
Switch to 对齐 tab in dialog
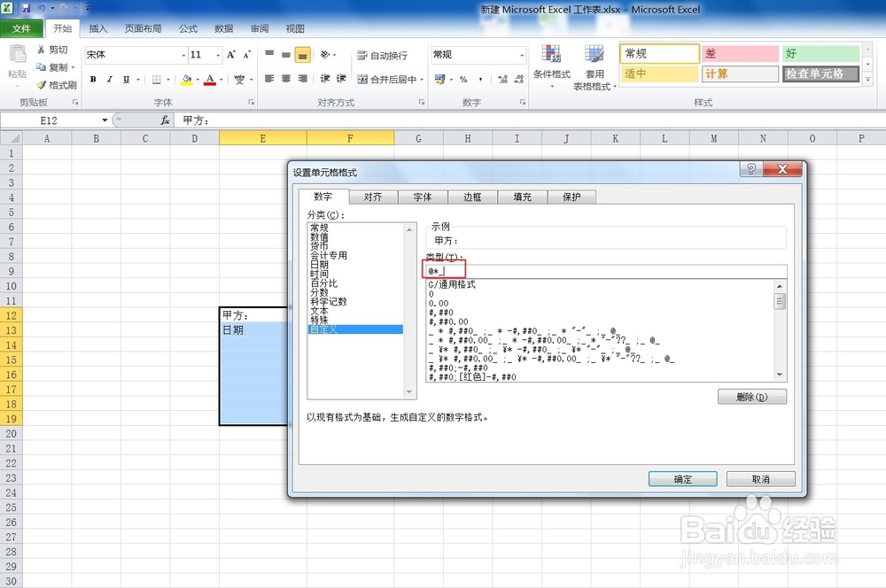(x=373, y=197)
